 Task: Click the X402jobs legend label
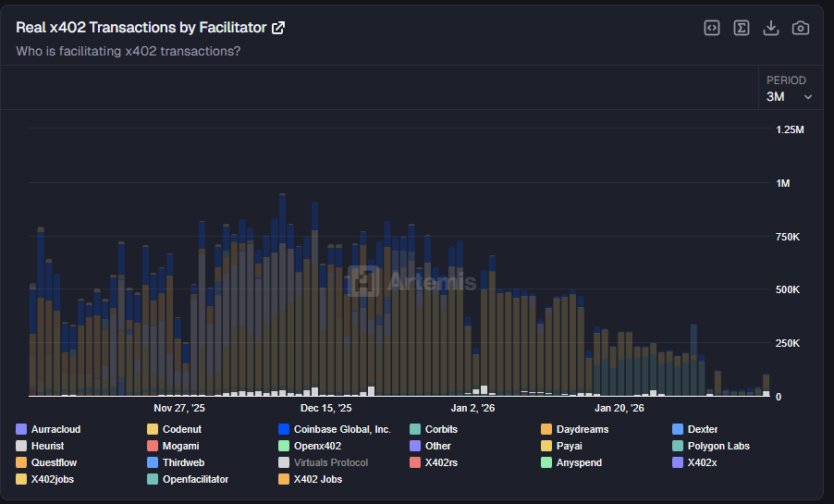[x=53, y=479]
